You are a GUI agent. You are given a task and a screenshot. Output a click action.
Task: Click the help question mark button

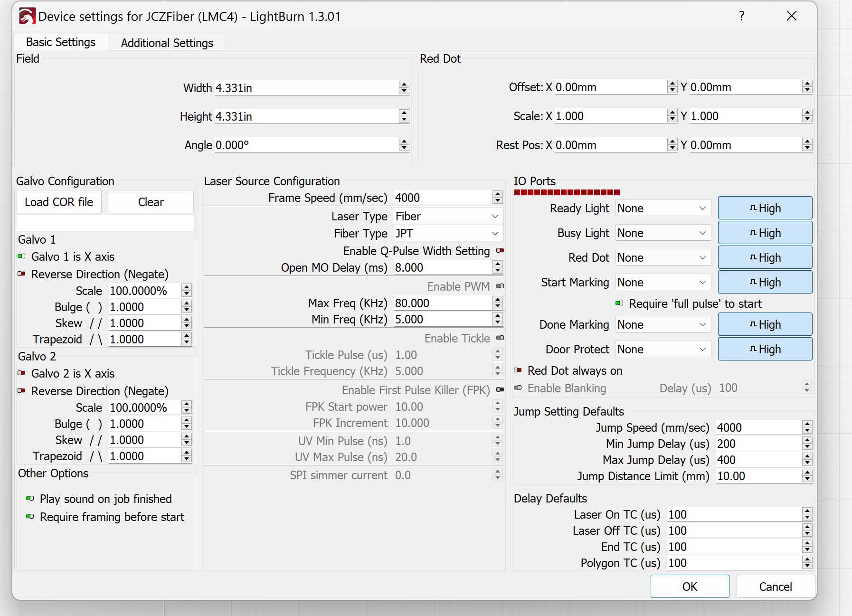click(x=741, y=16)
